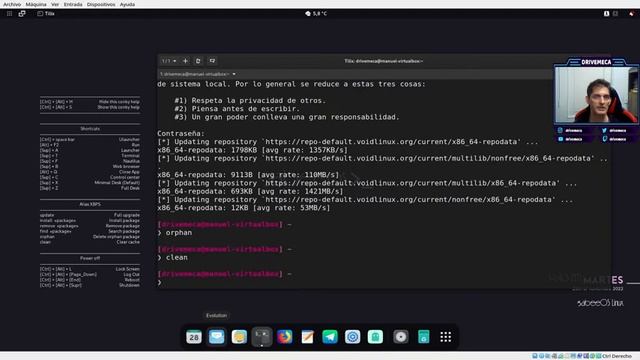Expand the terminal title dropdown arrow
Viewport: 640px width, 360px height.
pyautogui.click(x=234, y=74)
